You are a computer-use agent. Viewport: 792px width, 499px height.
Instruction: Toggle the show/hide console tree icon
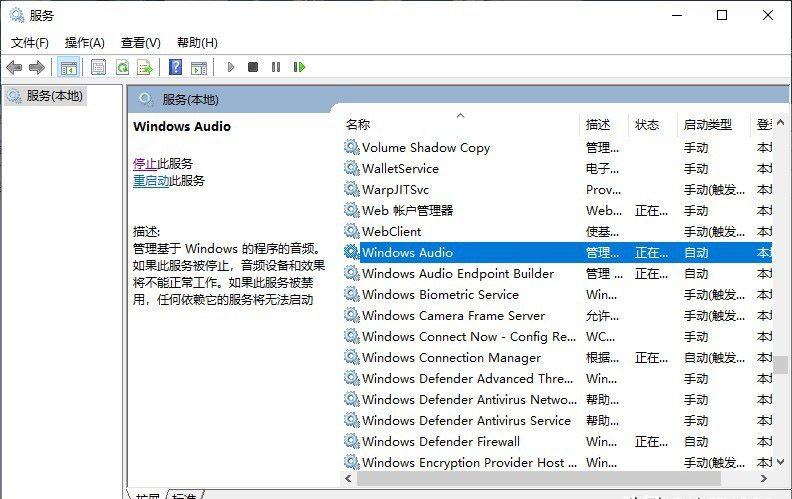pyautogui.click(x=69, y=67)
